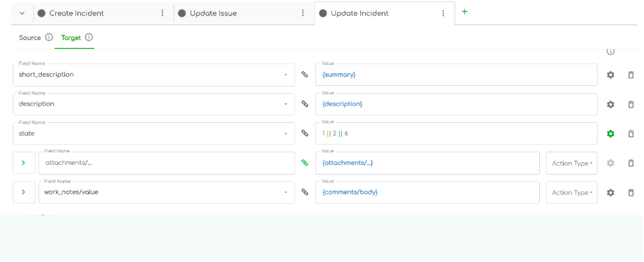Image resolution: width=644 pixels, height=262 pixels.
Task: Select the Update Incident tab
Action: 385,13
